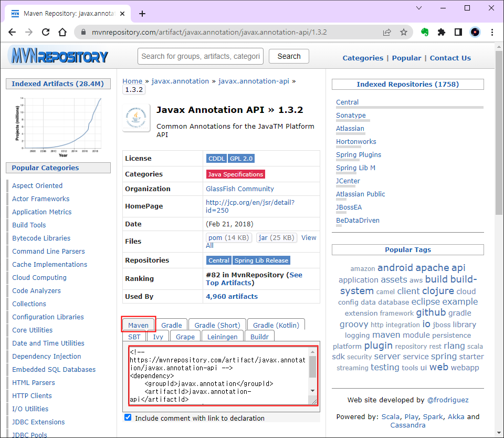Click the Central repository badge
Screen dimensions: 504x438
(x=218, y=260)
